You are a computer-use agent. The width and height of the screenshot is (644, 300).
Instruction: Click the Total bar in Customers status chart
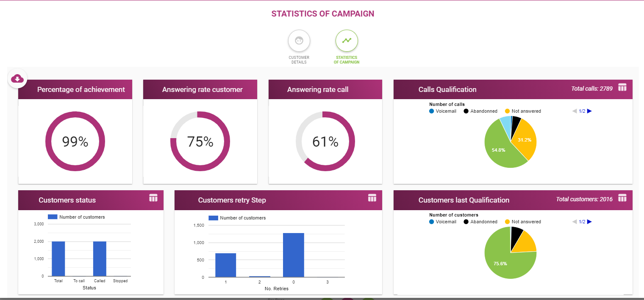click(58, 258)
